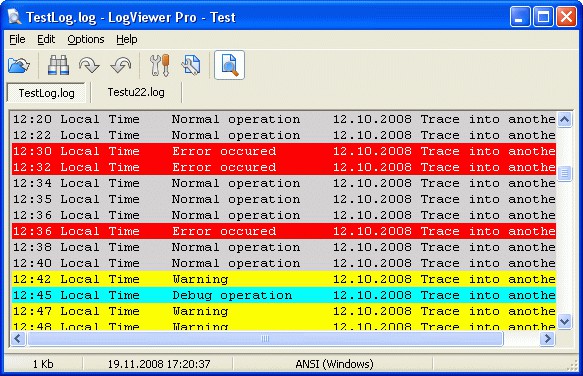The width and height of the screenshot is (583, 376).
Task: Minimize the LogViewer Pro window
Action: [x=520, y=17]
